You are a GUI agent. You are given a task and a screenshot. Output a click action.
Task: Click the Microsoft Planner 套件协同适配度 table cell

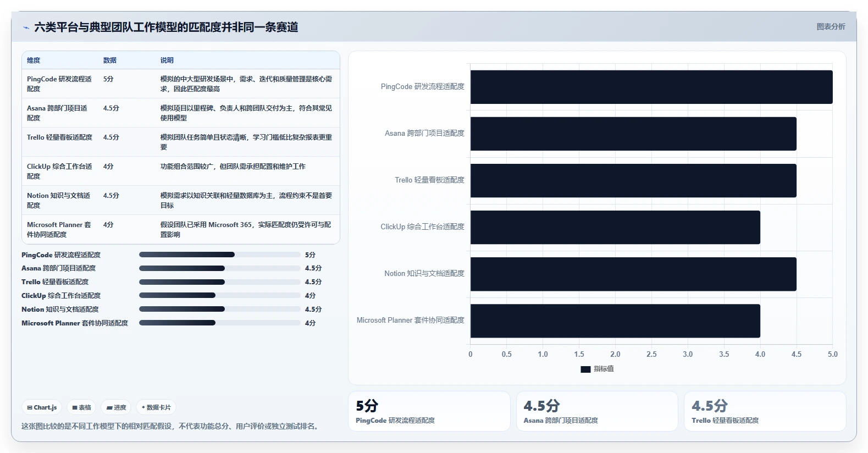point(60,229)
